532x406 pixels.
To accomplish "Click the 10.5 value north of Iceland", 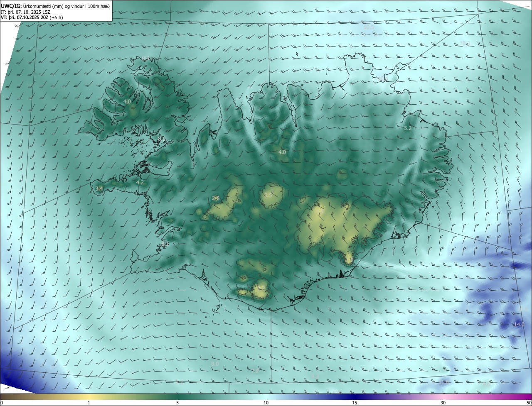I will point(369,27).
